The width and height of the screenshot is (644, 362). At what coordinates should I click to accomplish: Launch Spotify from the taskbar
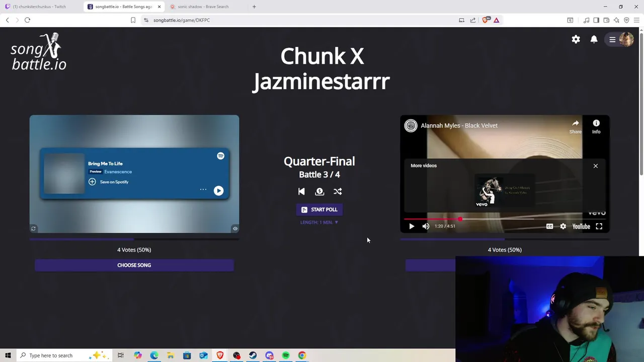[x=286, y=355]
